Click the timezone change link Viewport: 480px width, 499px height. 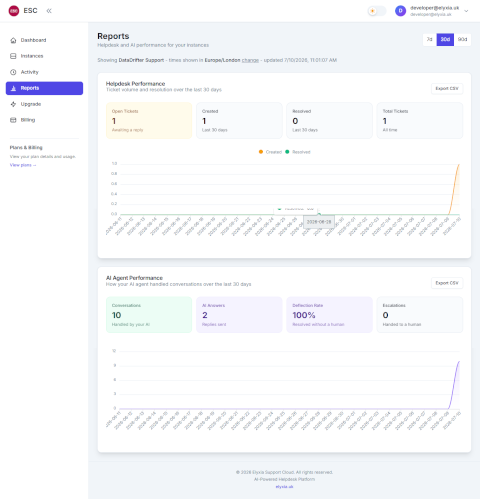pyautogui.click(x=250, y=60)
